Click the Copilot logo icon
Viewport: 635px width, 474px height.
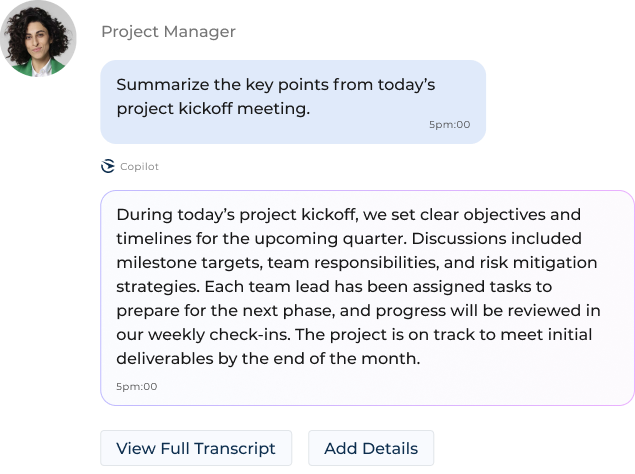[108, 166]
